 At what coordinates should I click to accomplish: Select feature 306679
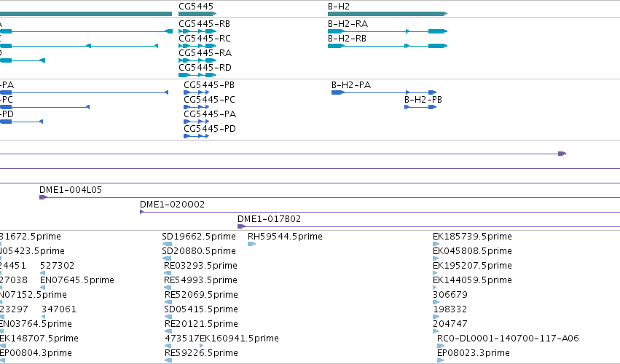point(450,296)
